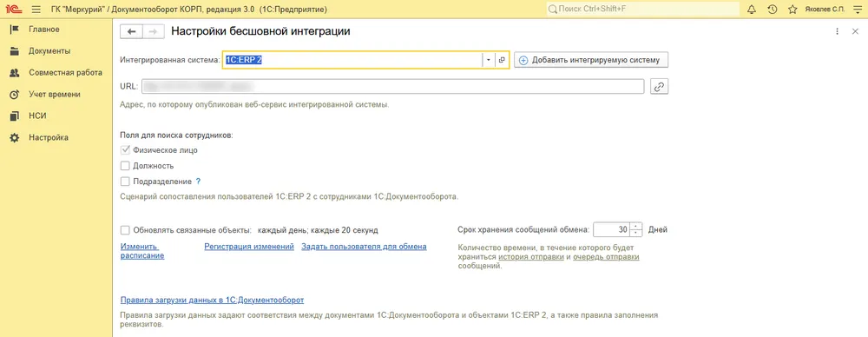
Task: Show the history clock icon
Action: [773, 10]
